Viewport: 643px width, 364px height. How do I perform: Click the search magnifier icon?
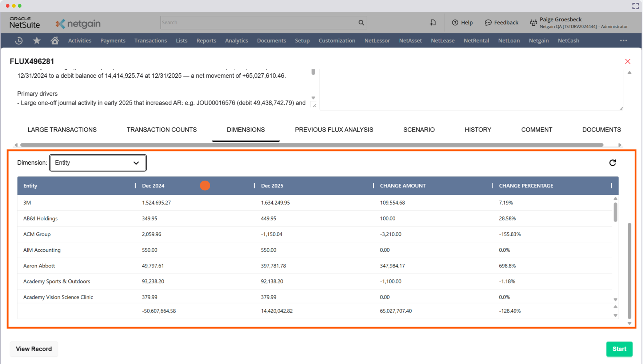point(361,23)
